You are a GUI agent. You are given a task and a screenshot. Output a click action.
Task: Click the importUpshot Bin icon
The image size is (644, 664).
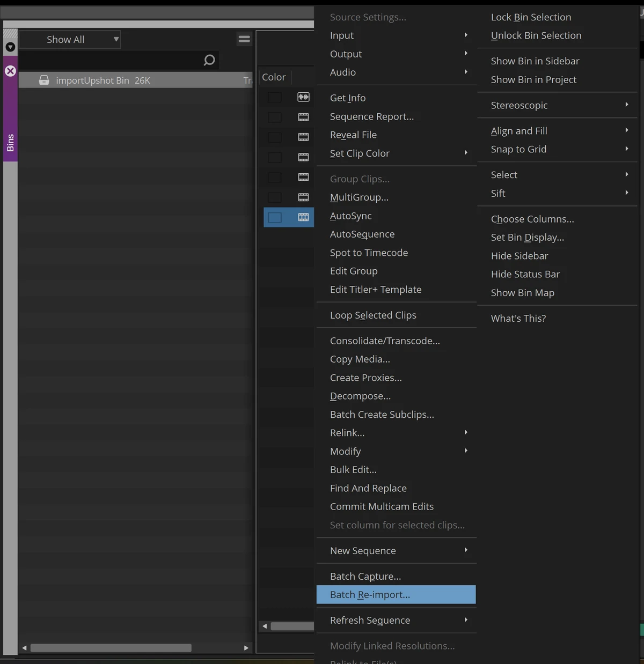coord(44,80)
